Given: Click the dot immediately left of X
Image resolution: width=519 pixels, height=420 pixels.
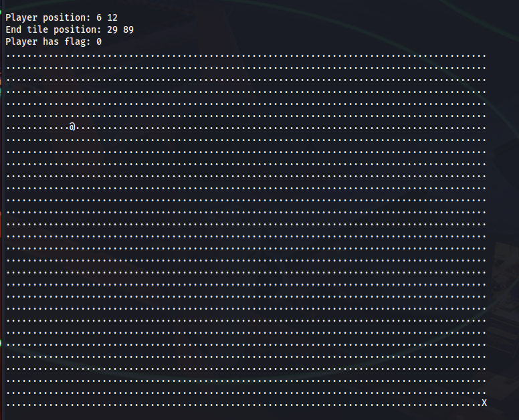Looking at the screenshot, I should tap(479, 405).
